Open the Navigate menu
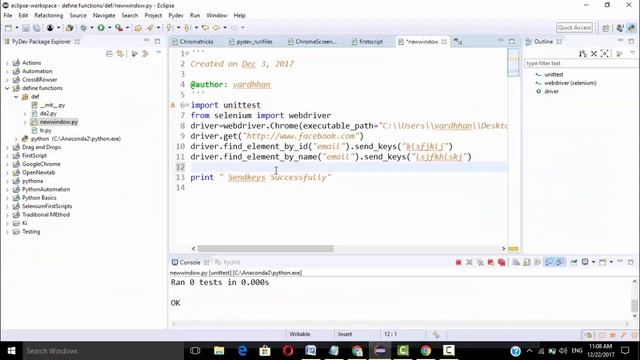 click(x=104, y=16)
